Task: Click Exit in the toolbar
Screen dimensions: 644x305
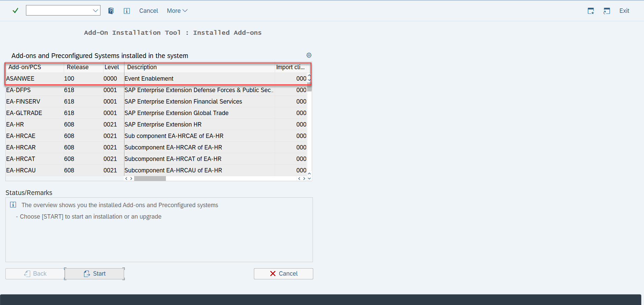Action: click(x=624, y=11)
